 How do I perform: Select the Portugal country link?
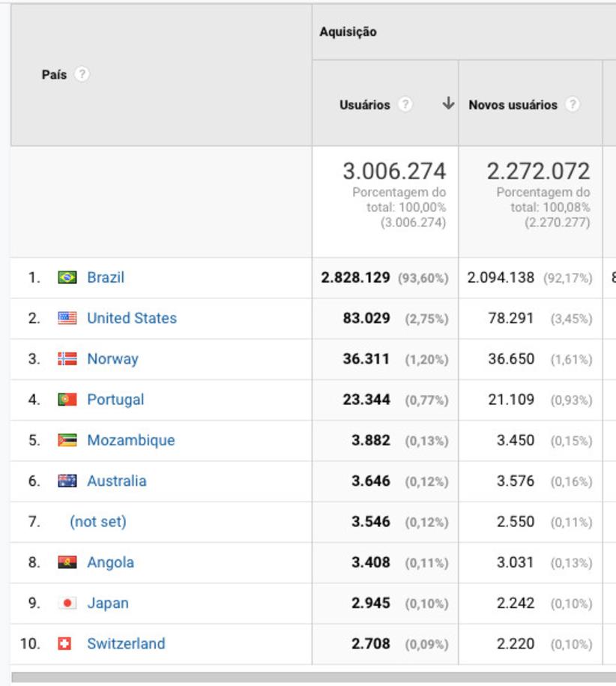pyautogui.click(x=115, y=400)
